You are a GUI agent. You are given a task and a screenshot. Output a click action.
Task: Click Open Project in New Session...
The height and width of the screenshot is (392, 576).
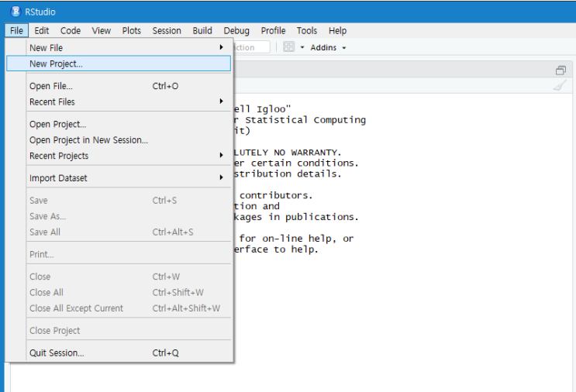[88, 140]
